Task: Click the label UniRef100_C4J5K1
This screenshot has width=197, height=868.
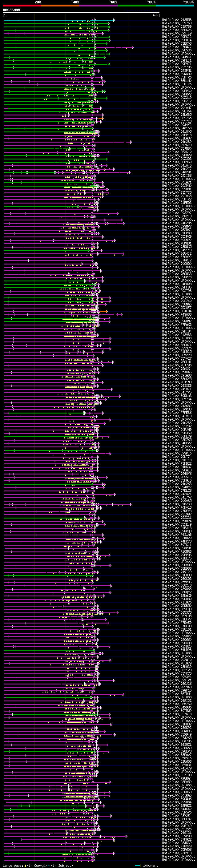Action: coord(177,57)
